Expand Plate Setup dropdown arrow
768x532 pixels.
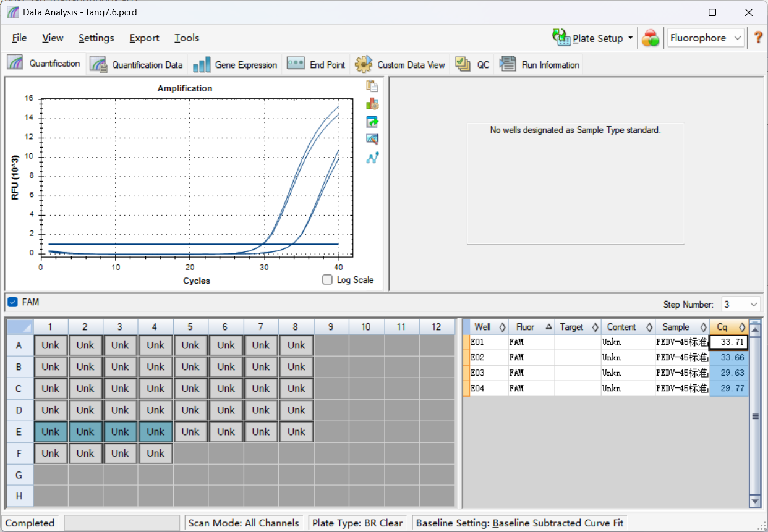[x=631, y=38]
